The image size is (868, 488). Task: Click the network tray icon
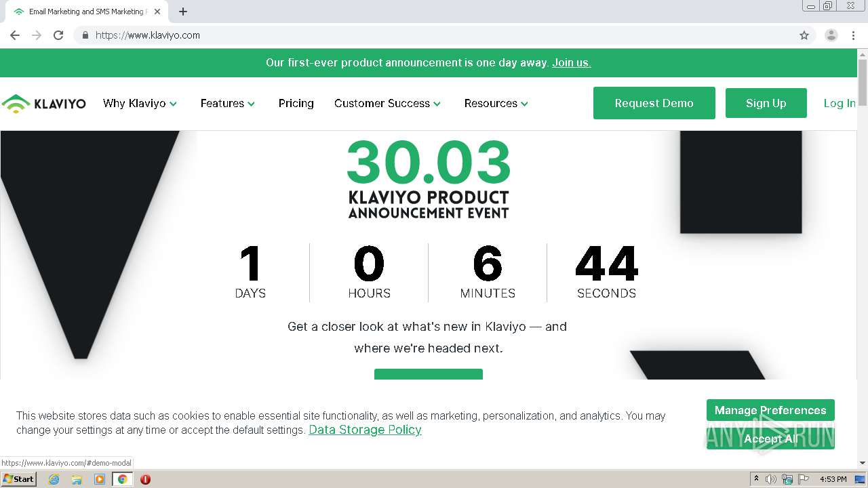787,479
